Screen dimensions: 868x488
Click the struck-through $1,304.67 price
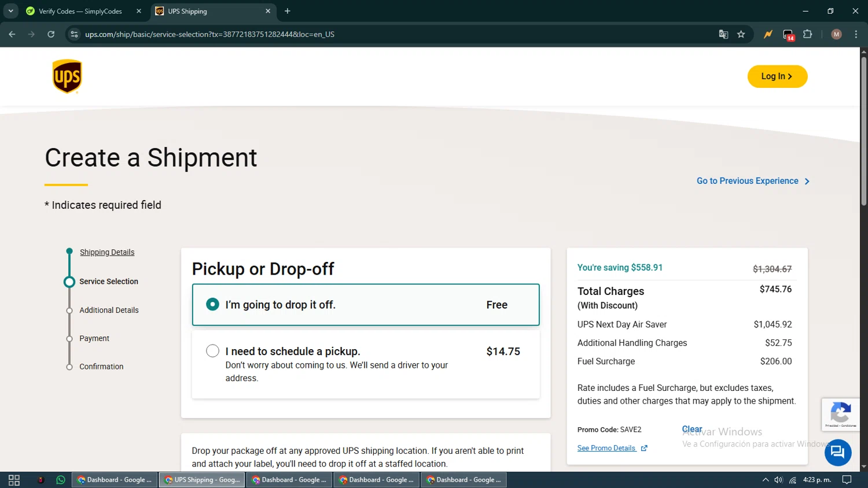tap(772, 269)
